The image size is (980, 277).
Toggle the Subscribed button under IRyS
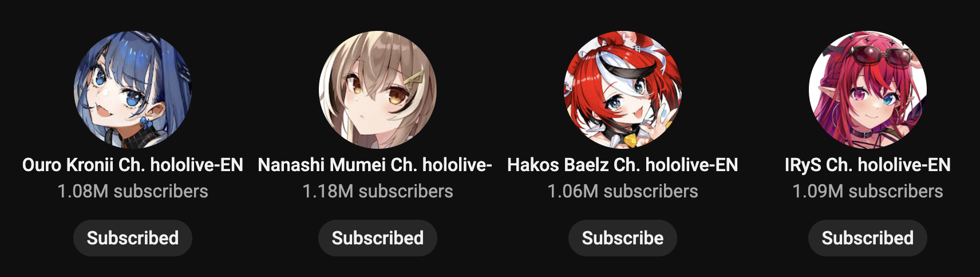(x=868, y=238)
